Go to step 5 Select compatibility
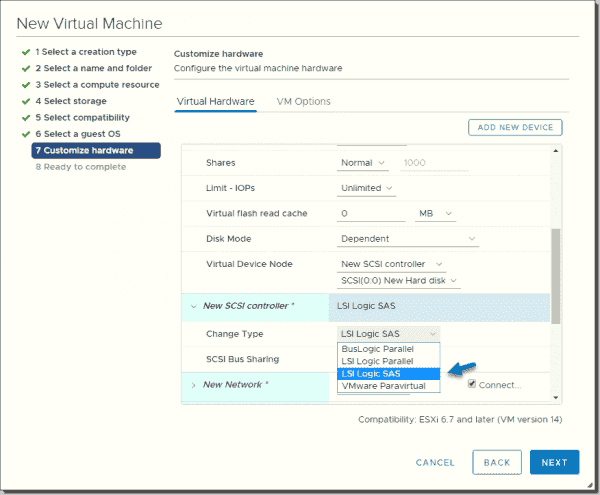Image resolution: width=600 pixels, height=495 pixels. pyautogui.click(x=83, y=117)
